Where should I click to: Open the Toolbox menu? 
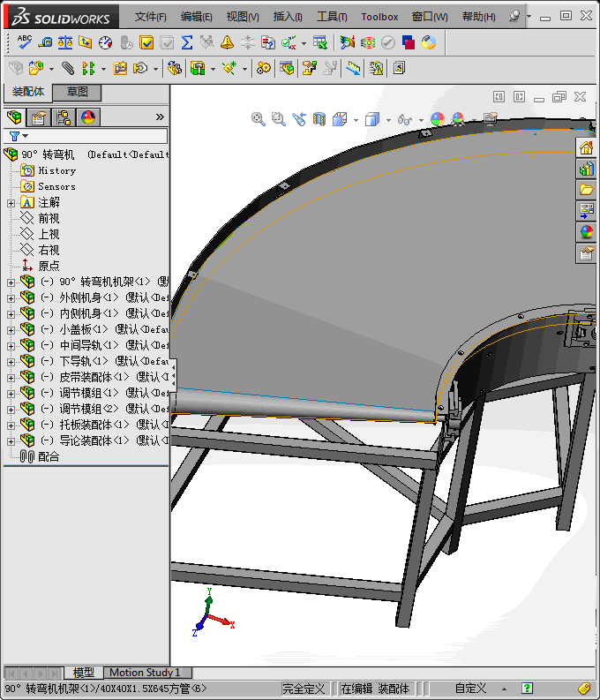coord(379,17)
